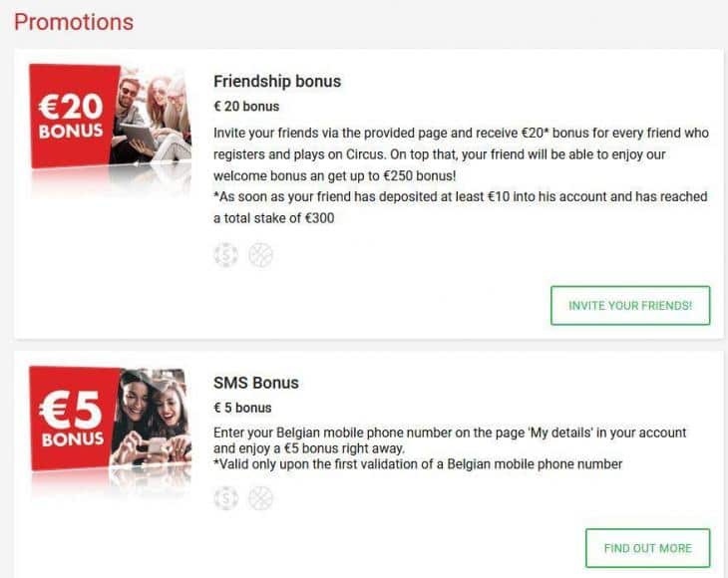Click the photo of two women with a phone
Viewport: 728px width, 578px height.
click(x=152, y=419)
